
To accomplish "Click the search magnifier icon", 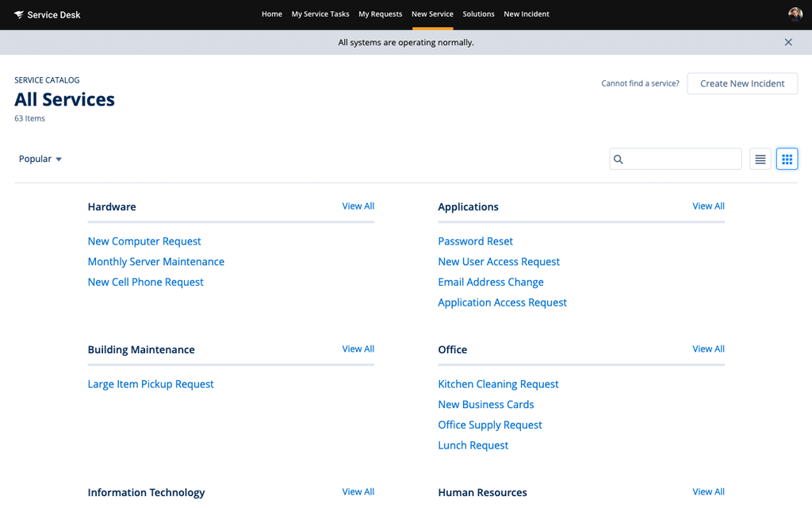I will (618, 159).
